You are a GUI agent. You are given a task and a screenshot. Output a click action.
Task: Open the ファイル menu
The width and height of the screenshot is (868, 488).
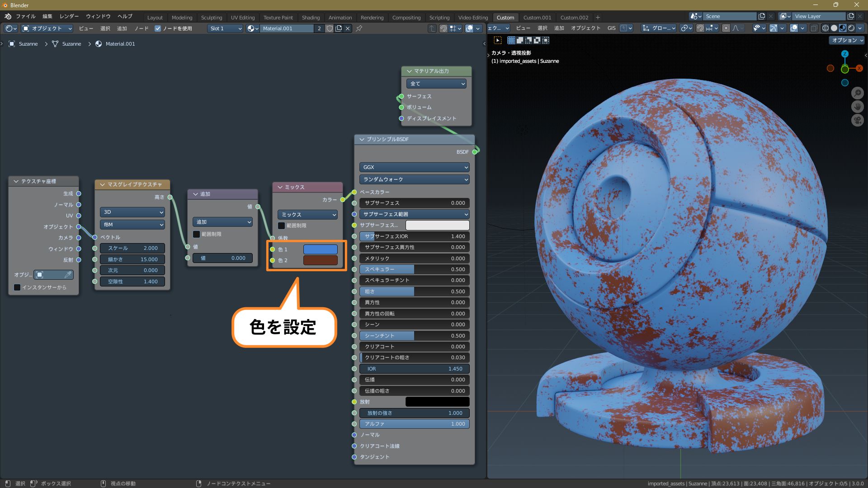point(26,17)
